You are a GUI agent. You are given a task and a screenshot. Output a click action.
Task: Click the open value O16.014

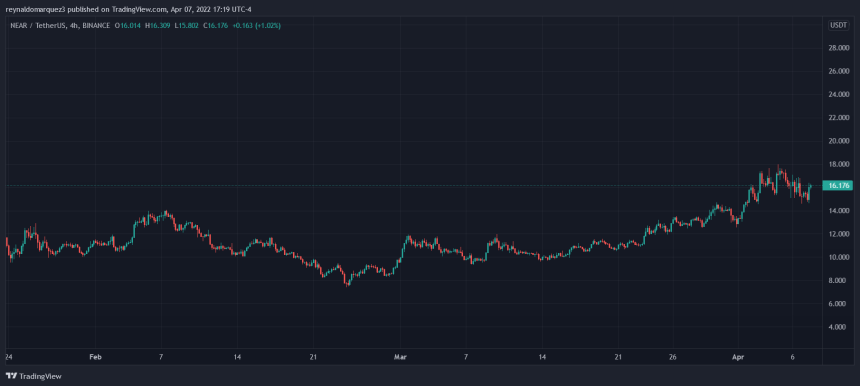coord(128,25)
